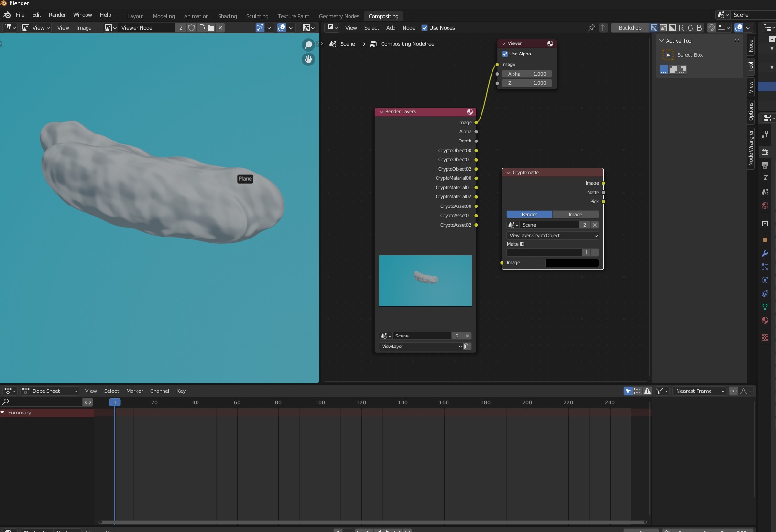
Task: Click the parent node tree arrow icon
Action: tap(603, 28)
